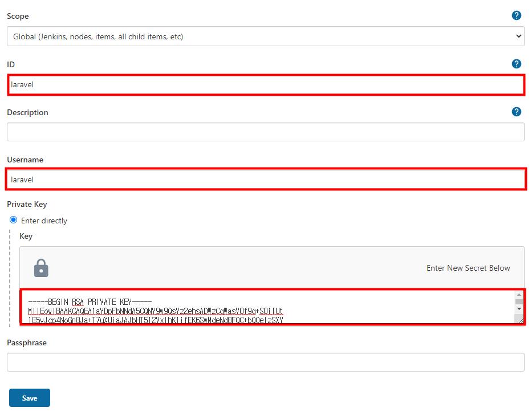532x416 pixels.
Task: Click the 'Private Key' label
Action: (x=27, y=204)
